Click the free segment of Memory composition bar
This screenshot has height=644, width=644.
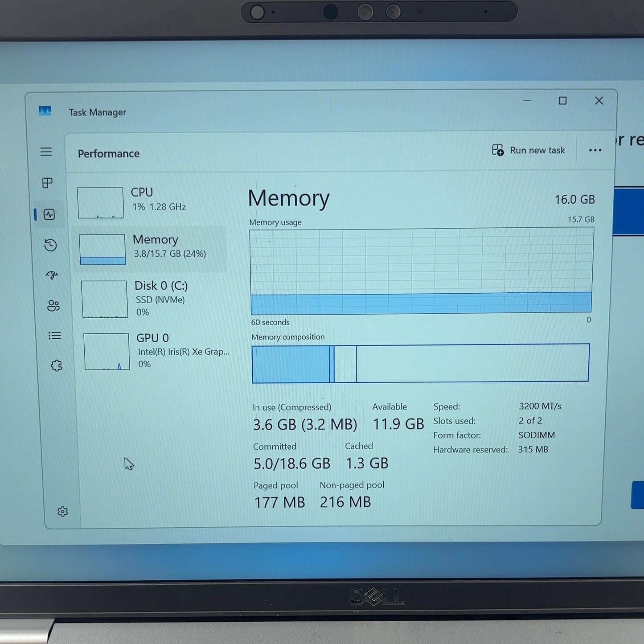[472, 363]
